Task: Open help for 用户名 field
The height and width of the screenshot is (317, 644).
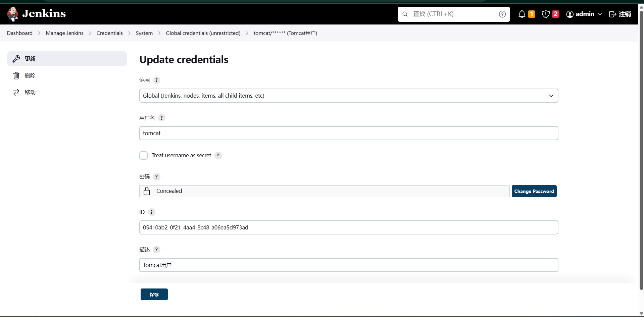Action: [x=161, y=118]
